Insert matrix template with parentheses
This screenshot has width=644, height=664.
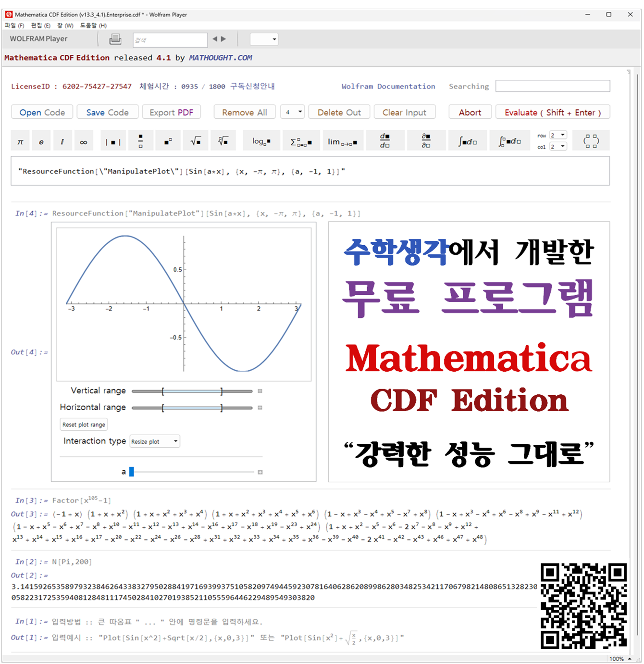tap(591, 141)
